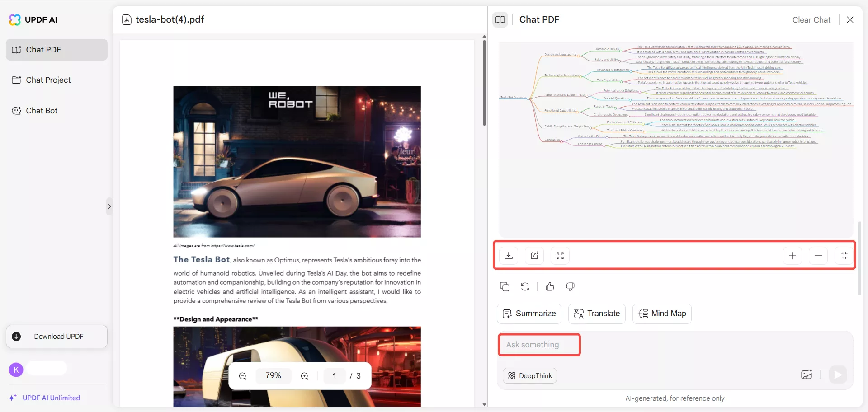Click the mind map thumbnail
This screenshot has height=412, width=868.
click(x=676, y=140)
